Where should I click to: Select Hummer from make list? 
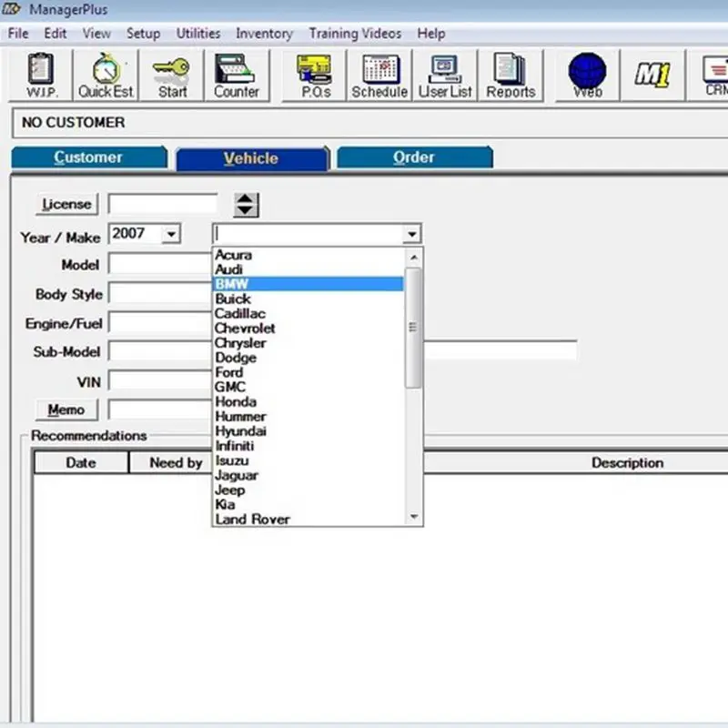pos(308,417)
